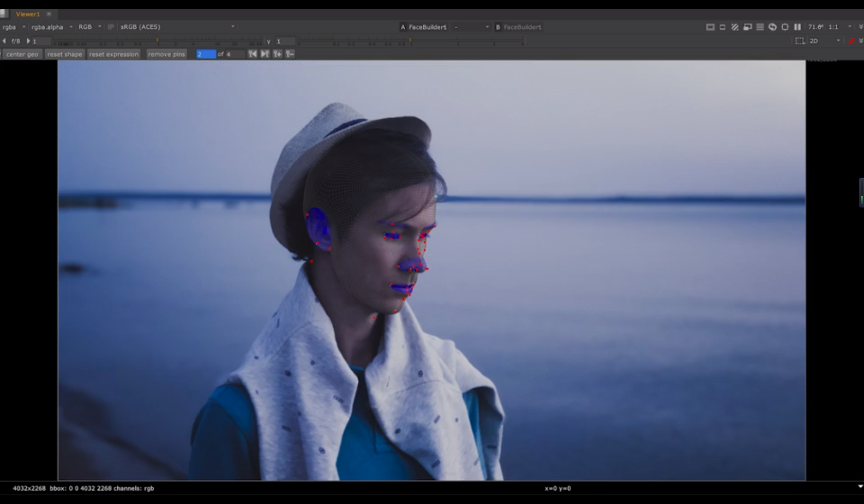Toggle the zebra-stripe overlay icon

tap(735, 27)
